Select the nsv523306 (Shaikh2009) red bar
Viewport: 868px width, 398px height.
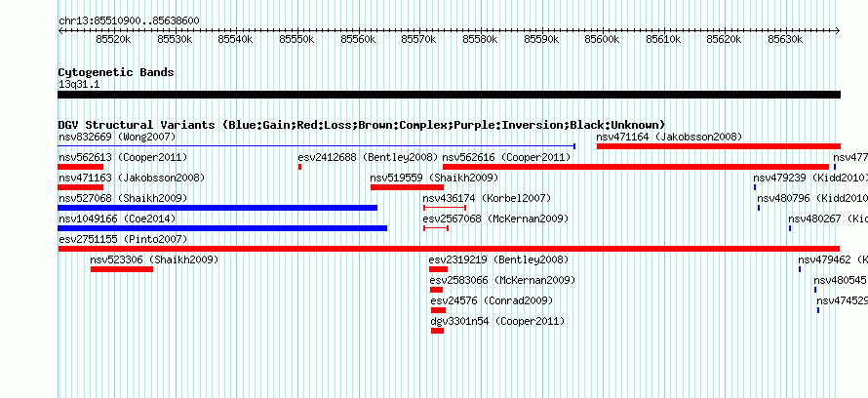click(122, 269)
